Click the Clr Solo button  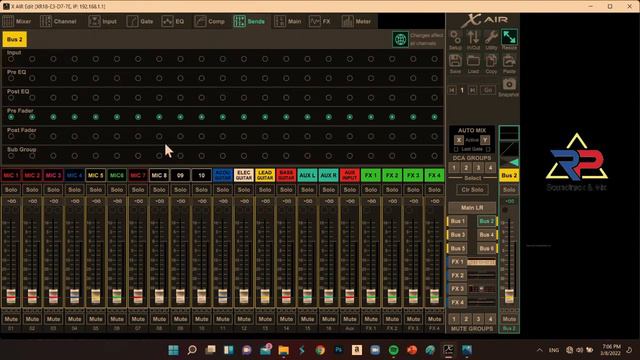472,190
